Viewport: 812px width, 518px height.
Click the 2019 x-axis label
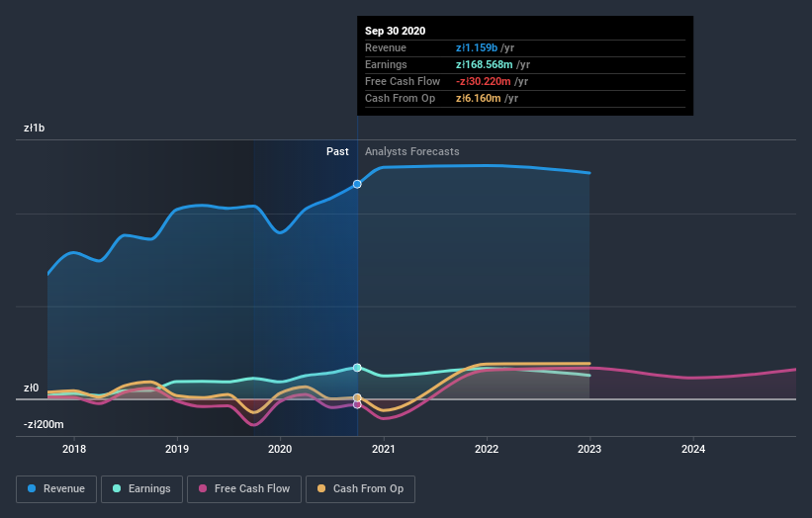[x=177, y=449]
